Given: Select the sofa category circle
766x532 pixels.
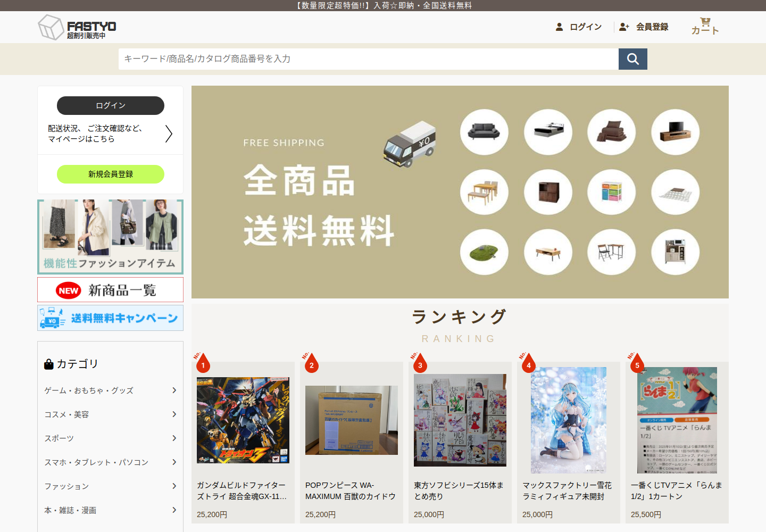Looking at the screenshot, I should [484, 132].
